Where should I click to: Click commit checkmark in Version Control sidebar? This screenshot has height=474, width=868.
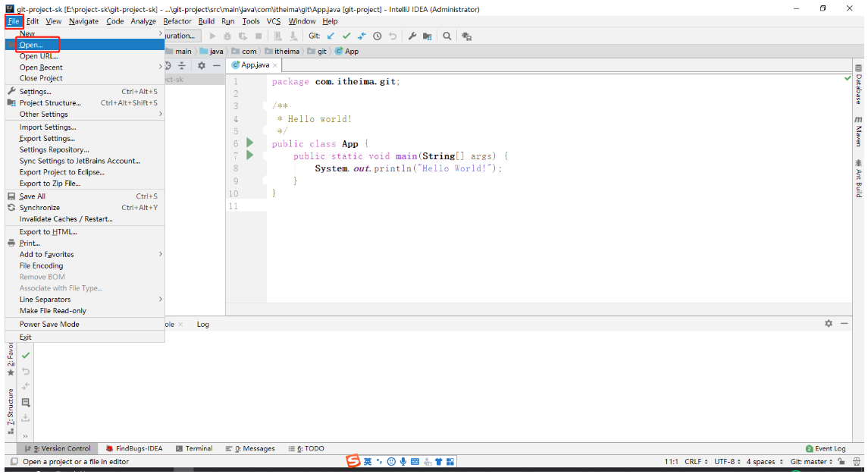[26, 356]
